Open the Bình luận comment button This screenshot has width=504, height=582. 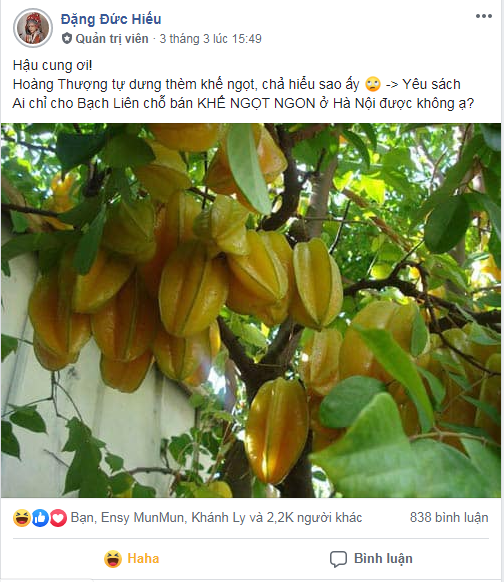pyautogui.click(x=371, y=559)
